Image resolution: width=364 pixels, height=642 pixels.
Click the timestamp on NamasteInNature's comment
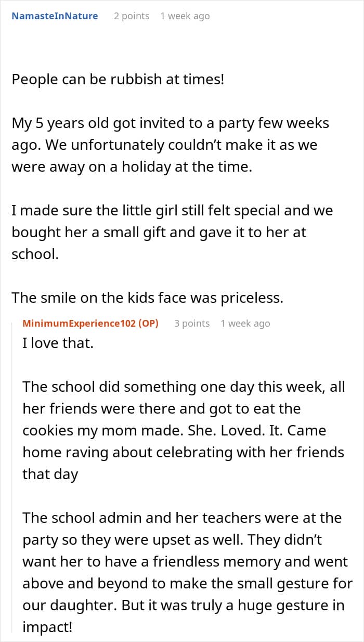[185, 16]
